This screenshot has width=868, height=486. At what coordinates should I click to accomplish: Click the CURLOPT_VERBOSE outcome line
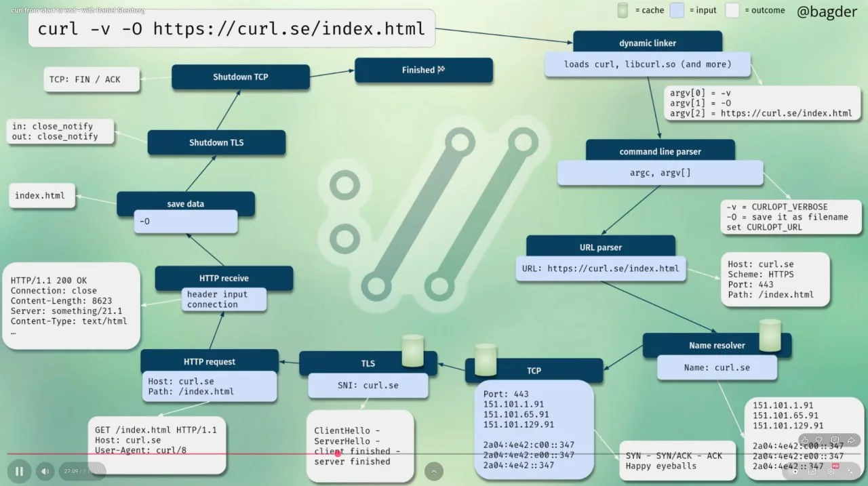[x=777, y=207]
